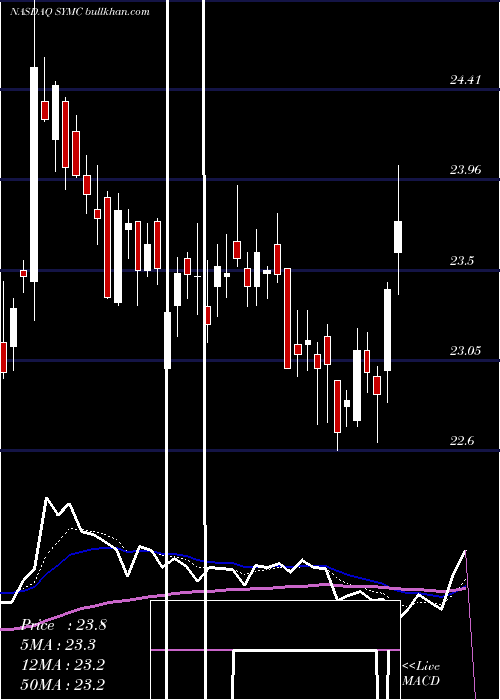
Task: Click the tallest white candle near 24.41
Action: [34, 174]
